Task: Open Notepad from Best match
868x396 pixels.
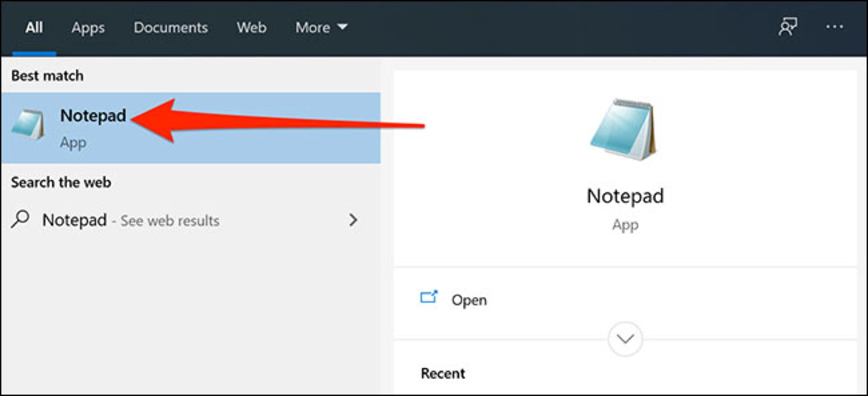Action: pos(190,128)
